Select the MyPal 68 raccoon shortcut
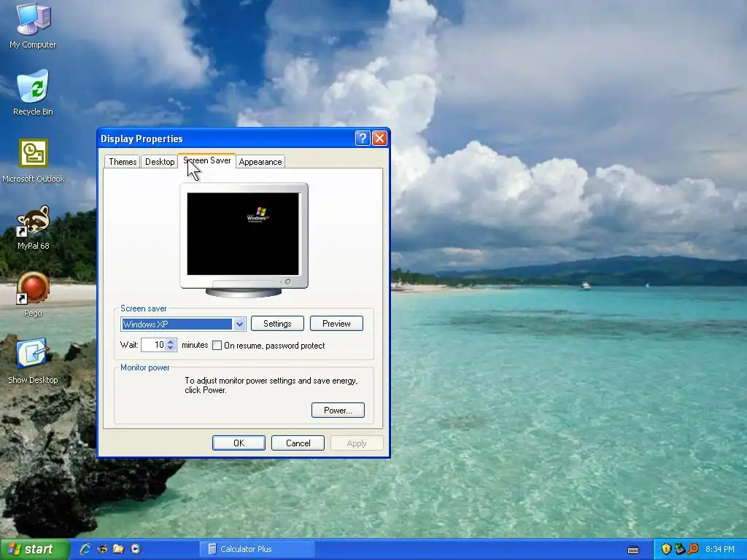This screenshot has width=747, height=560. pos(33,227)
